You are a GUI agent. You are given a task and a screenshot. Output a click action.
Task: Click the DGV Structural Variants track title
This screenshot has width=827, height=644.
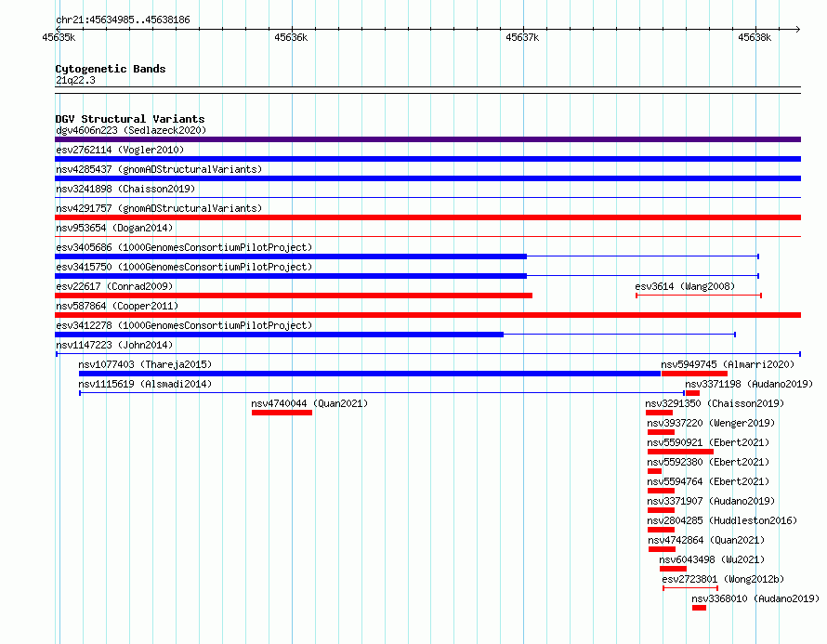130,119
